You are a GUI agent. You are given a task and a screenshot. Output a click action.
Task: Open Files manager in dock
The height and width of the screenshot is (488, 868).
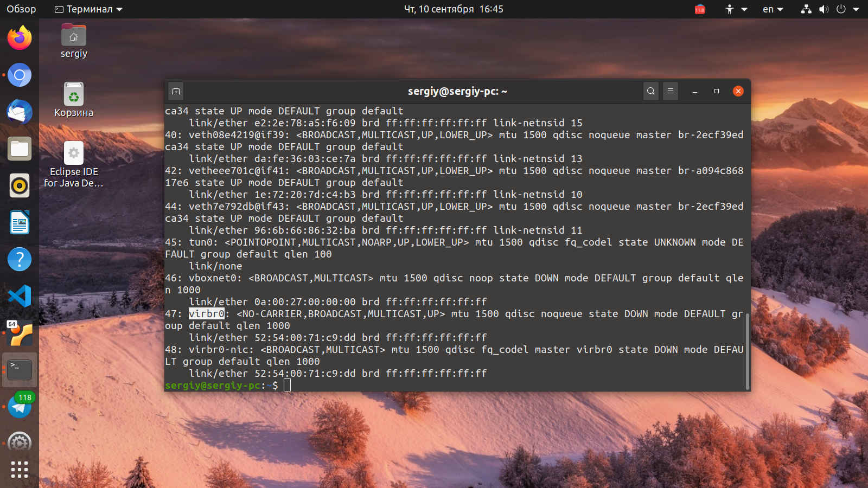coord(20,149)
